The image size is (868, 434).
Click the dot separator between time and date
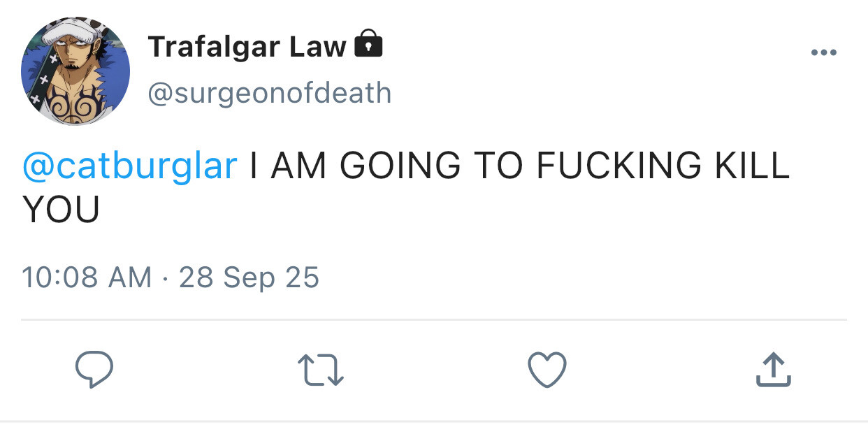[x=165, y=278]
